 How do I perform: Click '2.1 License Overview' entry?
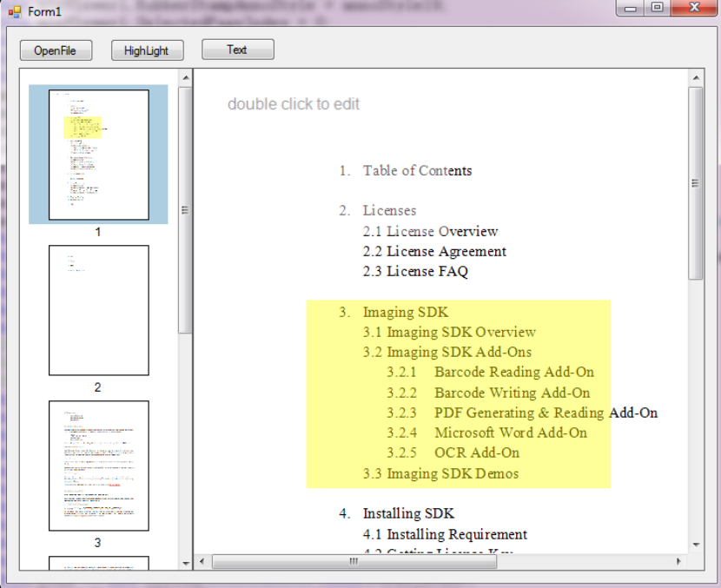pyautogui.click(x=430, y=231)
